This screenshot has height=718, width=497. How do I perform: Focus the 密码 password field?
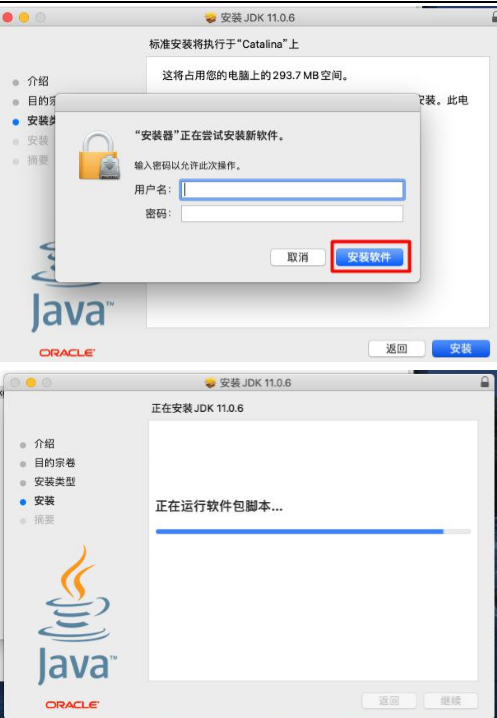point(292,213)
